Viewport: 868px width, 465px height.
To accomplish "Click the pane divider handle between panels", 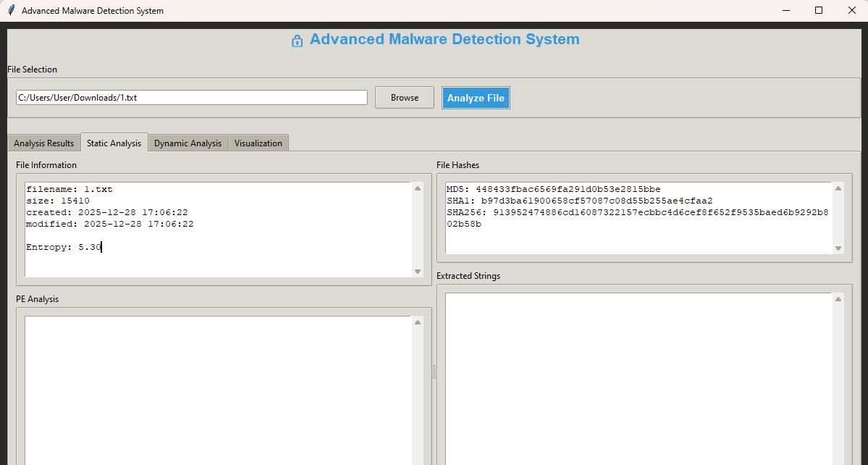I will pos(434,372).
